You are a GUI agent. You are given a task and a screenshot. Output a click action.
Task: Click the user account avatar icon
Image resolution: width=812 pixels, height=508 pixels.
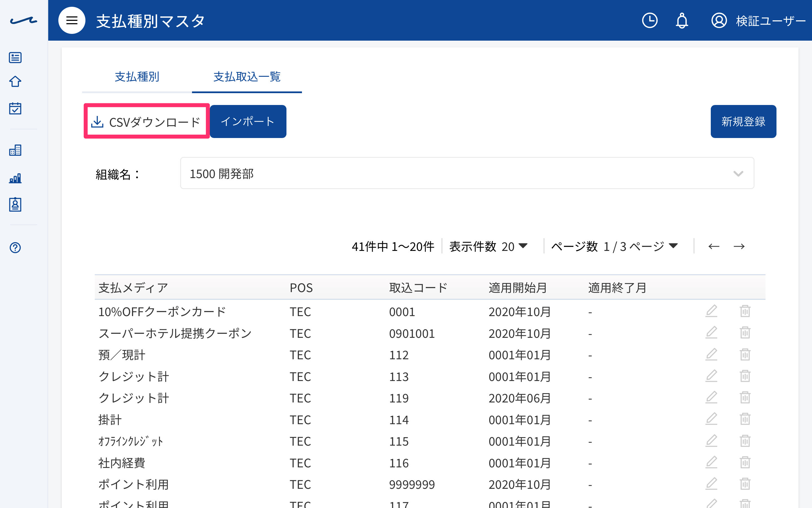coord(719,21)
